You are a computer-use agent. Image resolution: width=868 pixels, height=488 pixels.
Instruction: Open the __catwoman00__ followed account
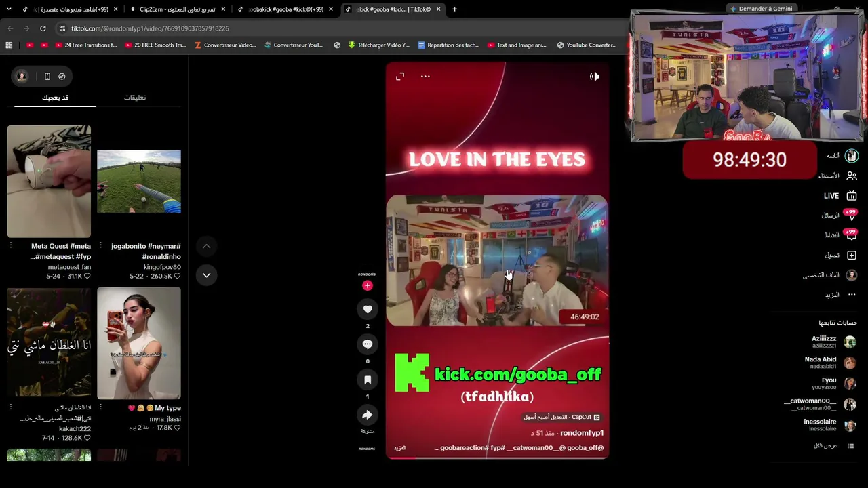pos(821,404)
